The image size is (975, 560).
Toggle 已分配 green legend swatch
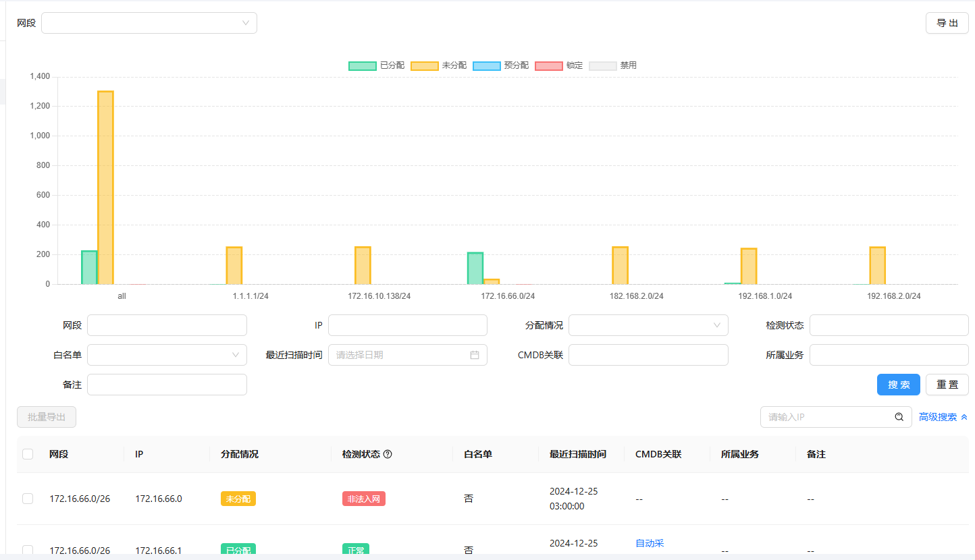[362, 66]
